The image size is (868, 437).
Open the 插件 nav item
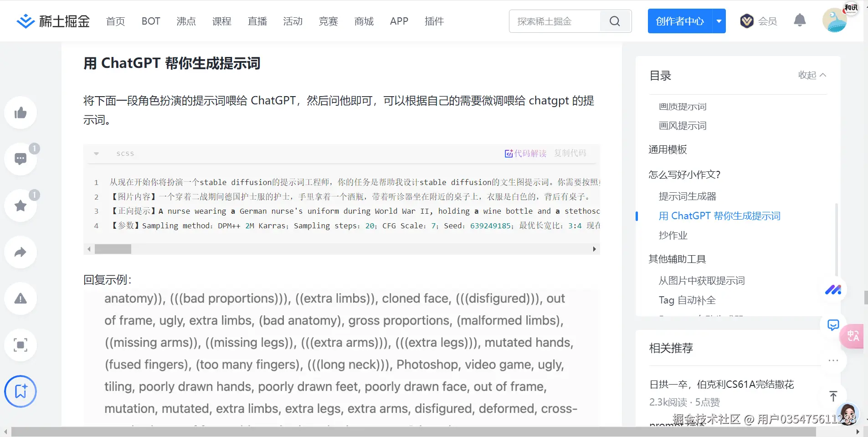434,21
